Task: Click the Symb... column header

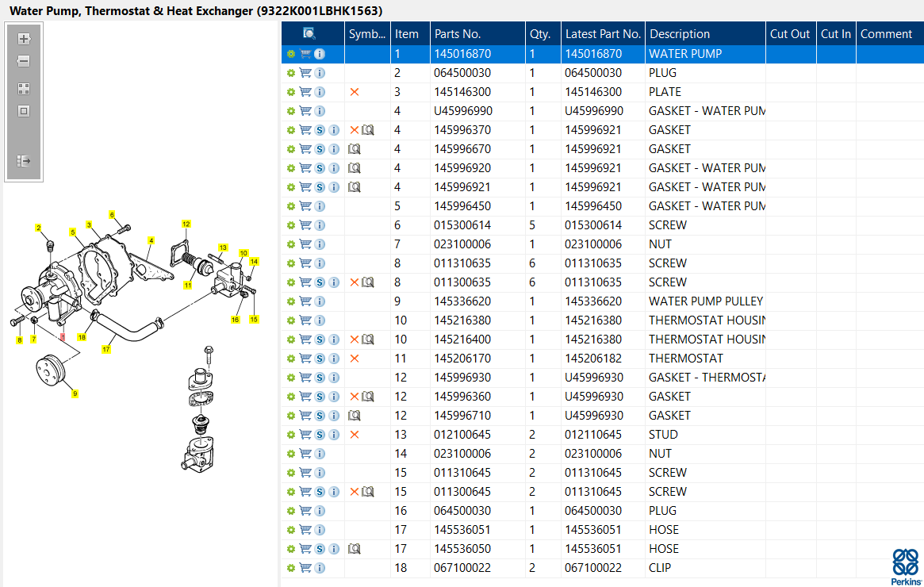Action: pyautogui.click(x=367, y=33)
